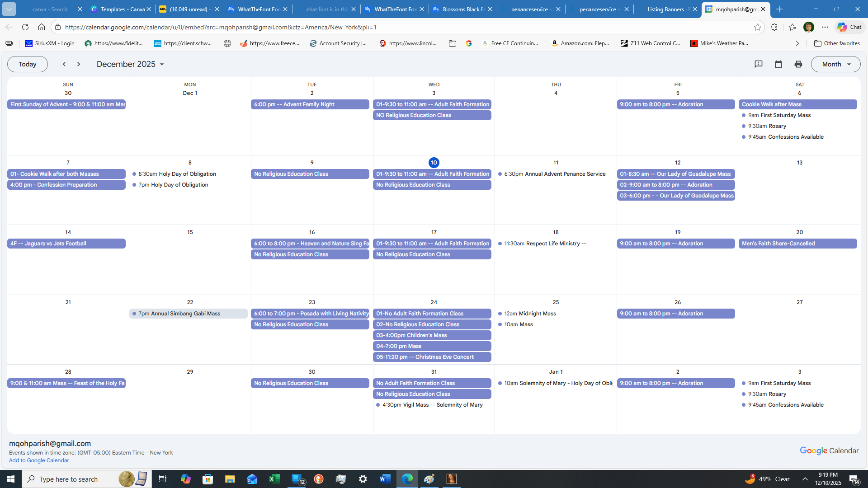Expand the bookmarks bar overflow chevron
868x488 pixels.
(797, 43)
